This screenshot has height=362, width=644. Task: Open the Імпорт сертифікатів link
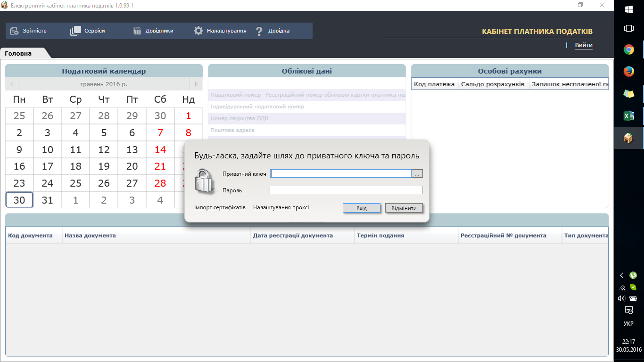coord(220,207)
